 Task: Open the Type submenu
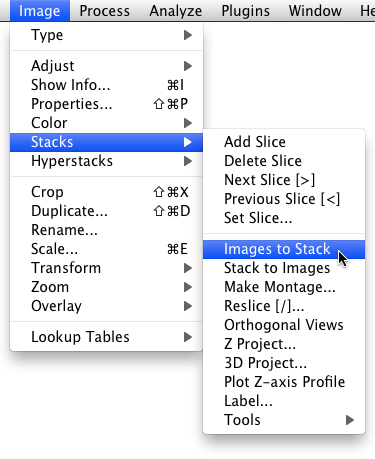[106, 35]
